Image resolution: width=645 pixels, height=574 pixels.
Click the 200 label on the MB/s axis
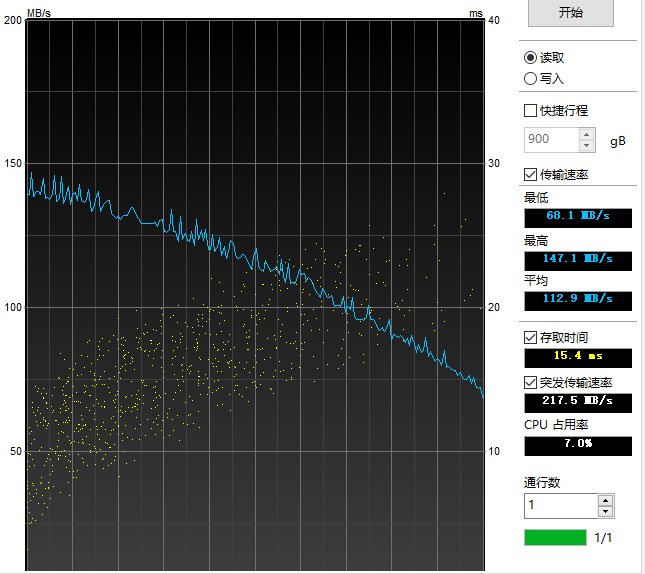12,20
